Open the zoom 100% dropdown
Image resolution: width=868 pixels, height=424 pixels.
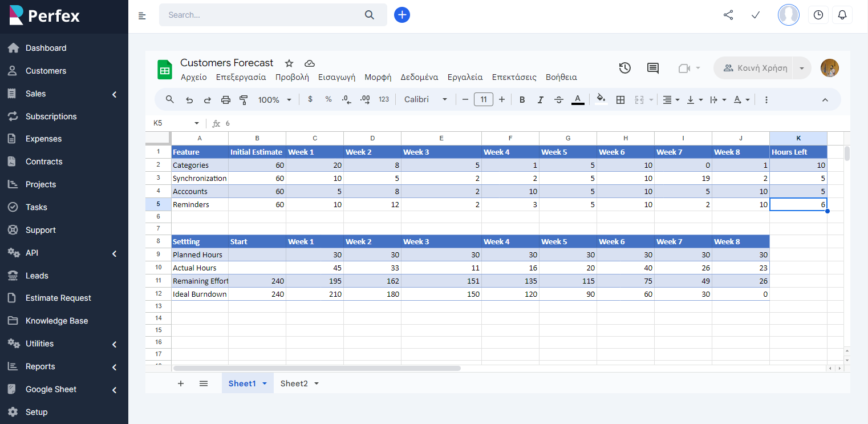pos(274,100)
